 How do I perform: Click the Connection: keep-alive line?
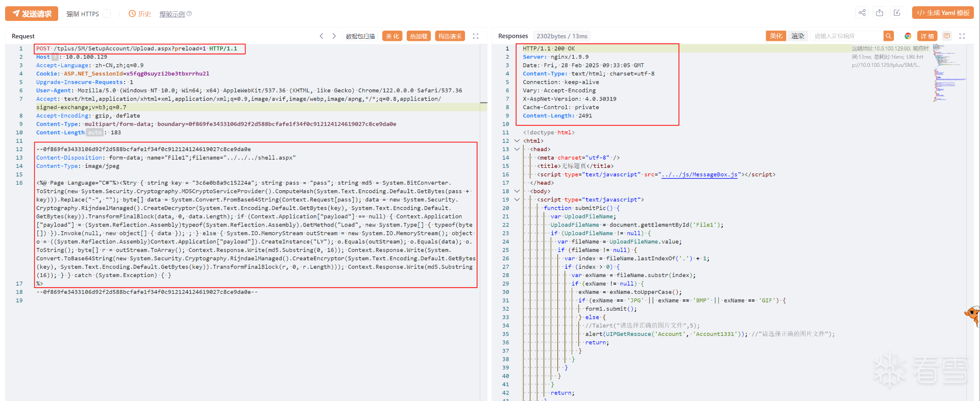point(561,82)
